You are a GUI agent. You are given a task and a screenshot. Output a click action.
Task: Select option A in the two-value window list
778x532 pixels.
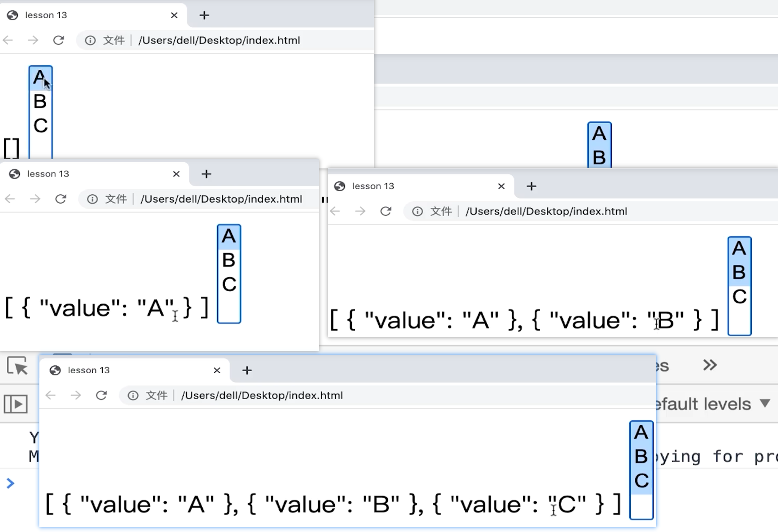tap(739, 249)
